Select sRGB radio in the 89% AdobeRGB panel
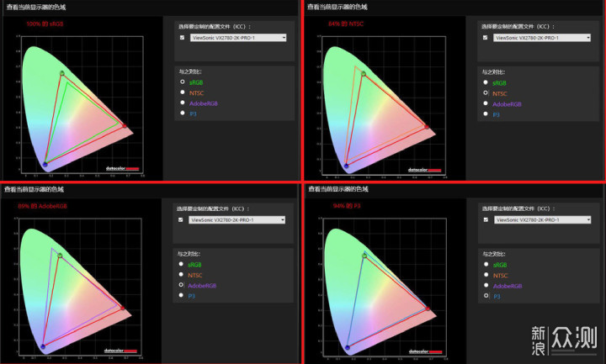This screenshot has height=364, width=606. point(181,264)
